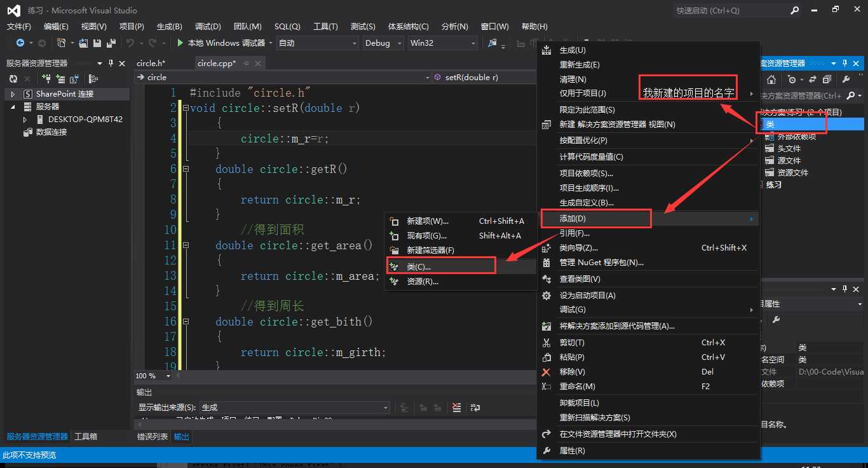This screenshot has width=868, height=468.
Task: Click the save all toolbar icon
Action: point(111,43)
